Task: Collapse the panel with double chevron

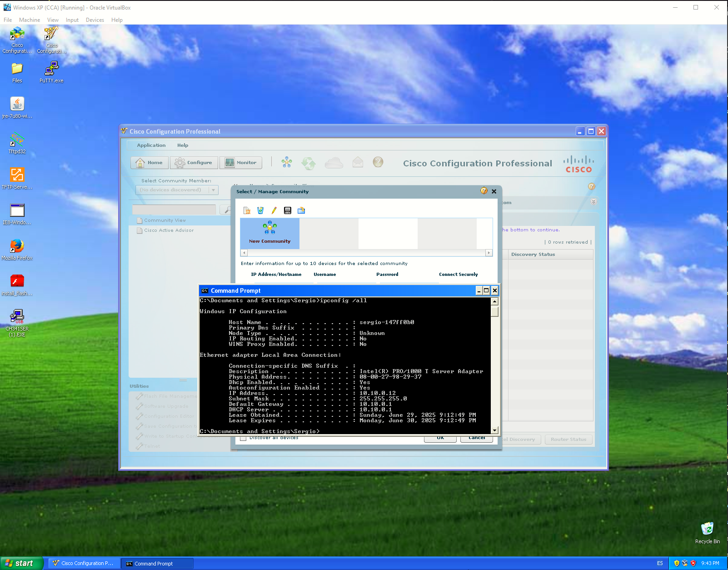Action: tap(593, 202)
